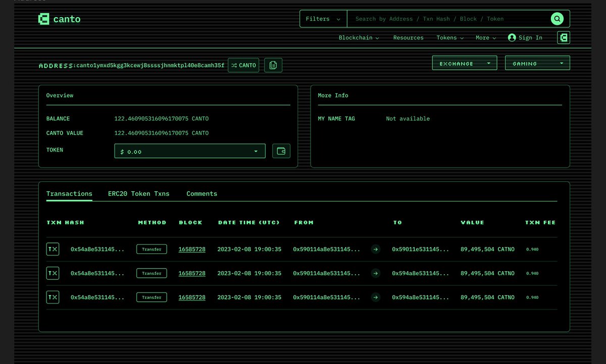Click the Balance value 122.460905316096170075 CANTO

(x=162, y=119)
